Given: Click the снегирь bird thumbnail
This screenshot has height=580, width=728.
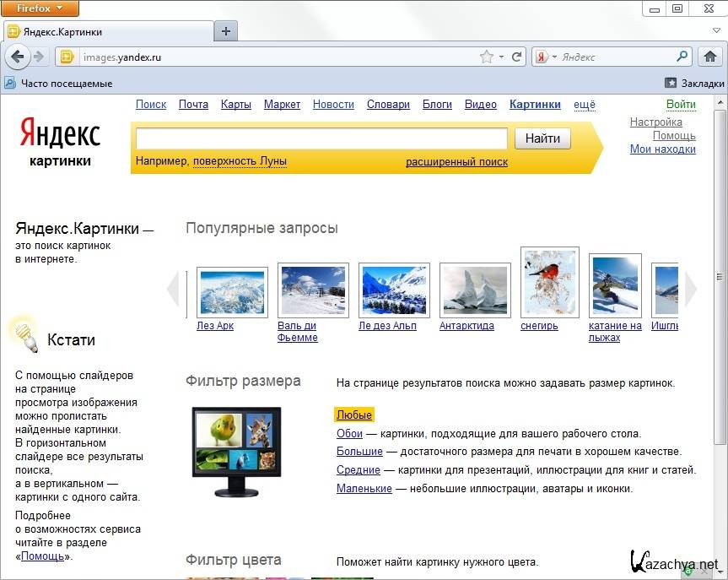Looking at the screenshot, I should (550, 282).
